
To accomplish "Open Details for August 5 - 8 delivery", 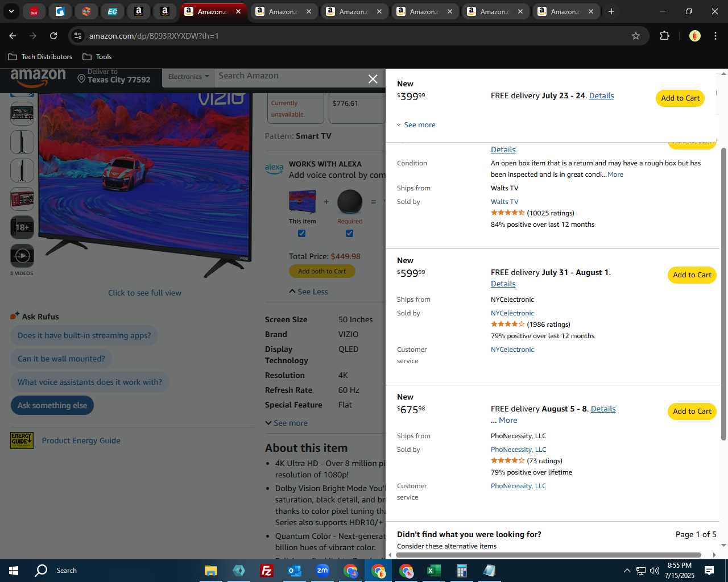I will (x=603, y=409).
